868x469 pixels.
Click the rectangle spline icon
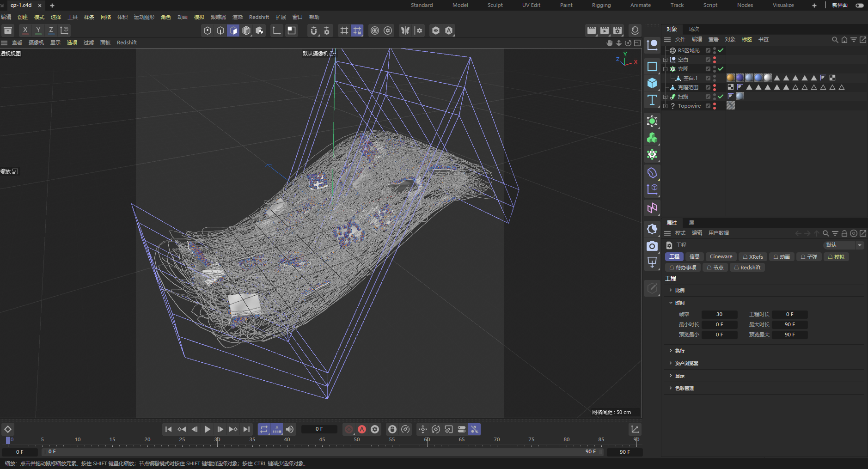652,67
